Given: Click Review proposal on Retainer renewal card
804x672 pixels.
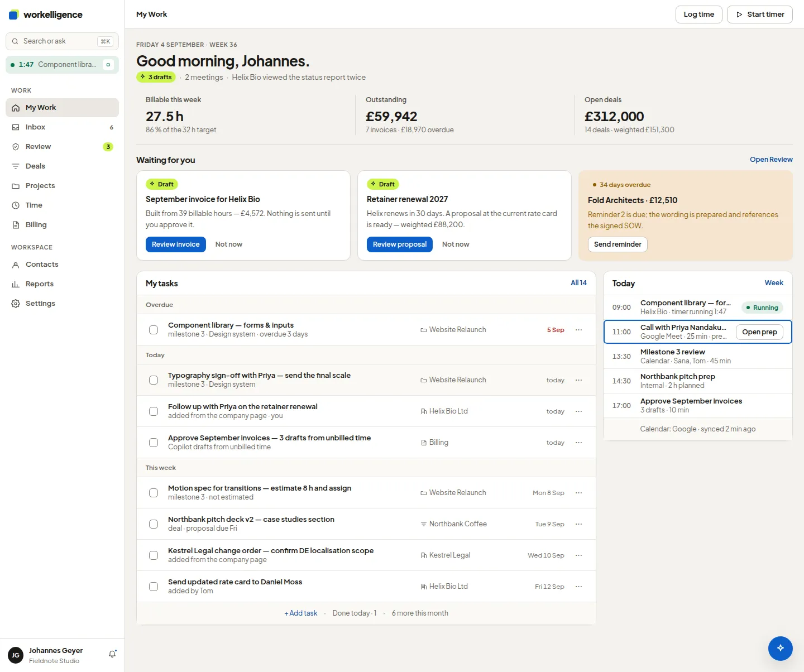Looking at the screenshot, I should 400,244.
